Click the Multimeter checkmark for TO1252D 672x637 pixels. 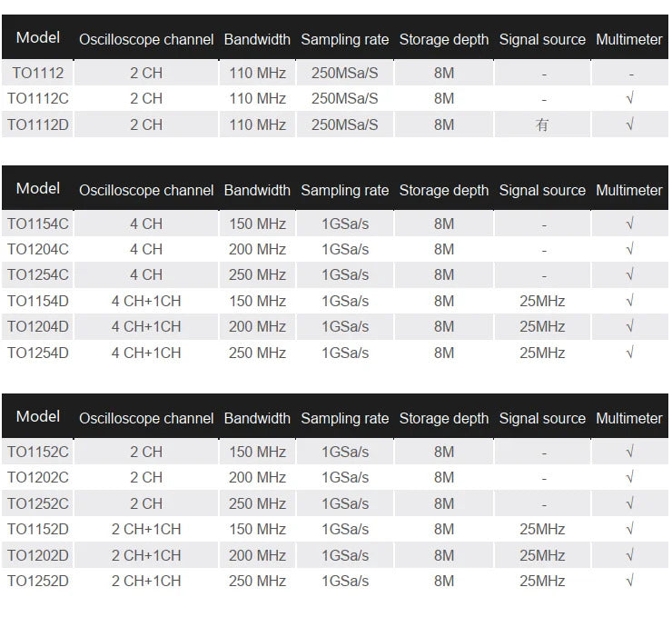click(x=629, y=581)
